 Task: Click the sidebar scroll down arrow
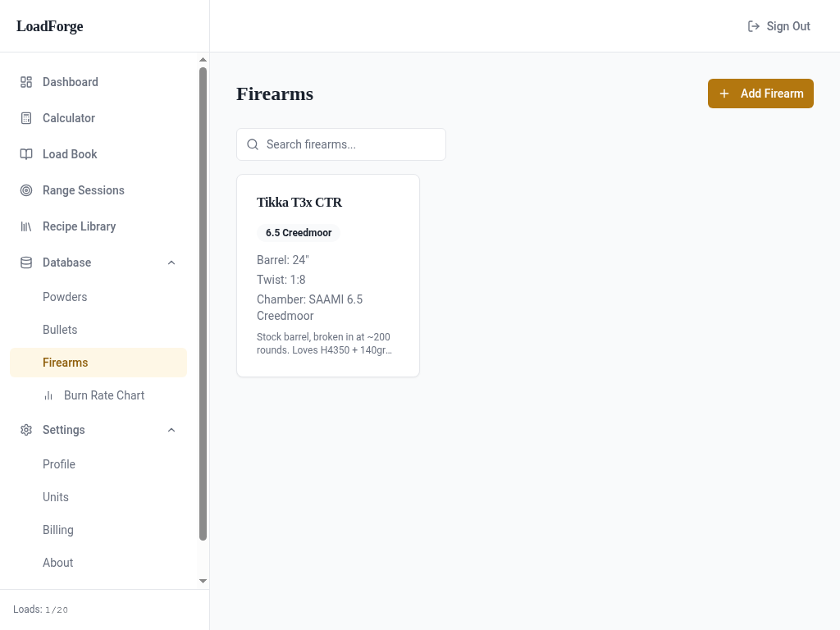[x=203, y=582]
